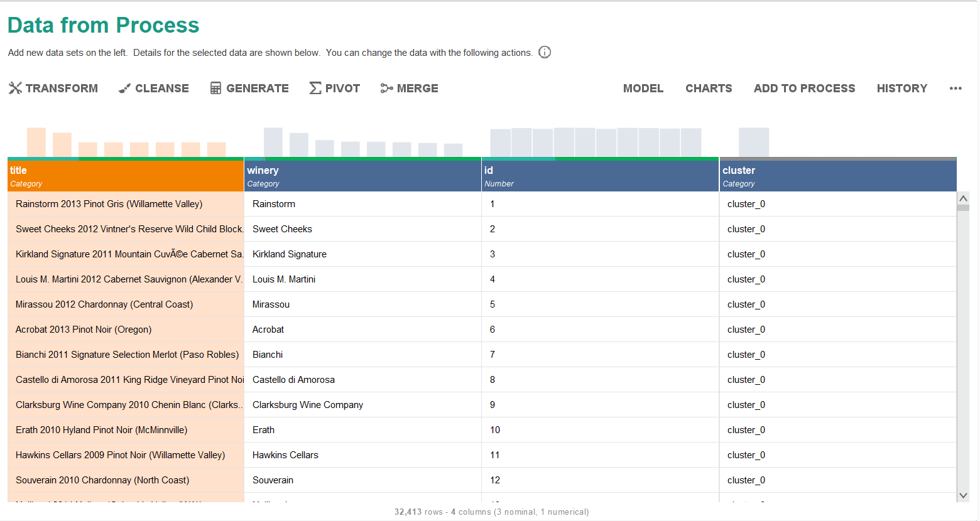
Task: Select title cell 'Louis M. Martini 2012 Cabernet Sauvignon'
Action: [x=126, y=279]
